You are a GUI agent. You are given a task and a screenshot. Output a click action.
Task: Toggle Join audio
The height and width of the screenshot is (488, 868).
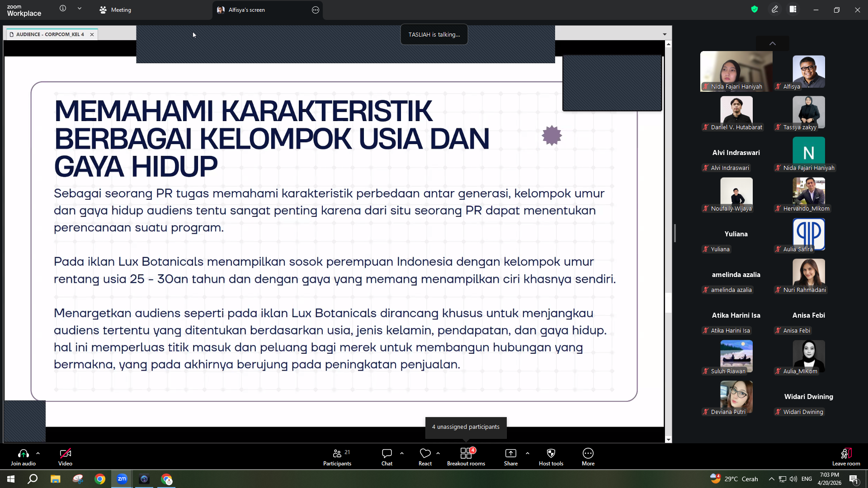(x=23, y=457)
